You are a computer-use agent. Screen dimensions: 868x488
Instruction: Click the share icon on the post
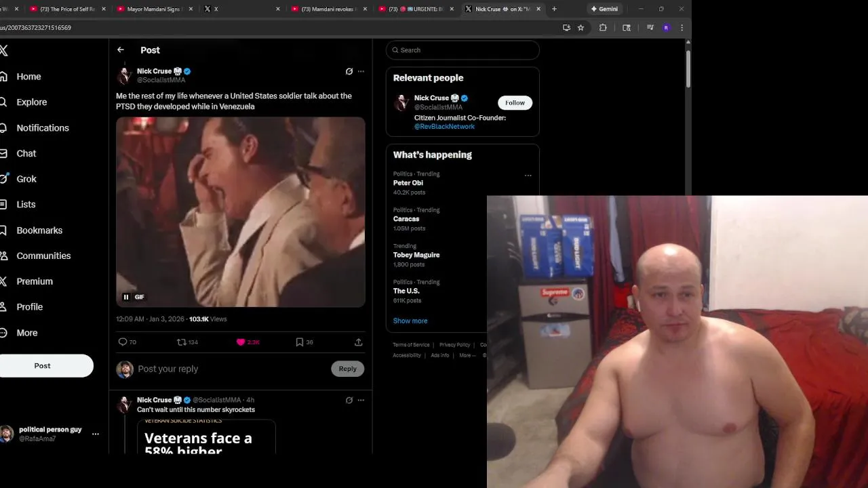tap(358, 342)
